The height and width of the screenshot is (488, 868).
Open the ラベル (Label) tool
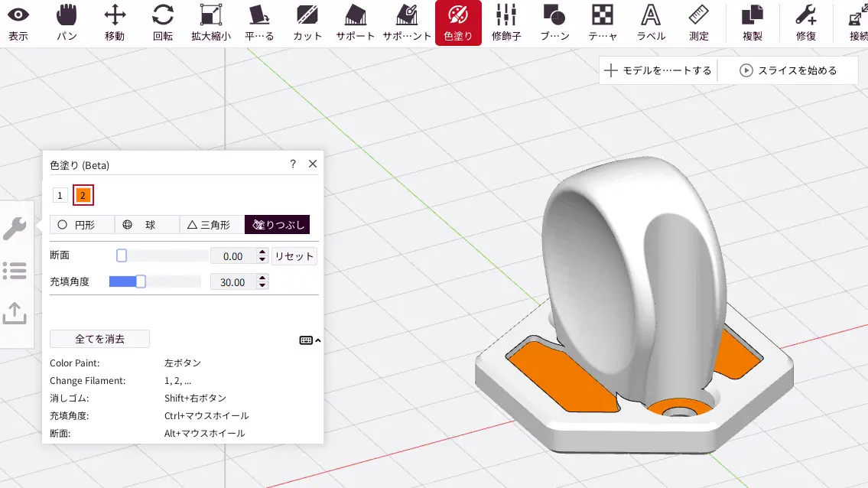click(x=651, y=22)
